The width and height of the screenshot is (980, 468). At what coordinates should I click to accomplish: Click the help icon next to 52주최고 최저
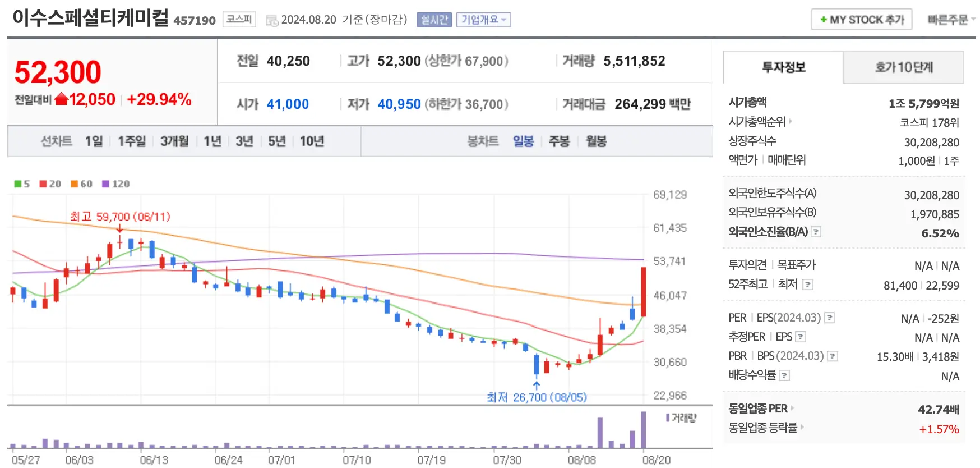(807, 285)
